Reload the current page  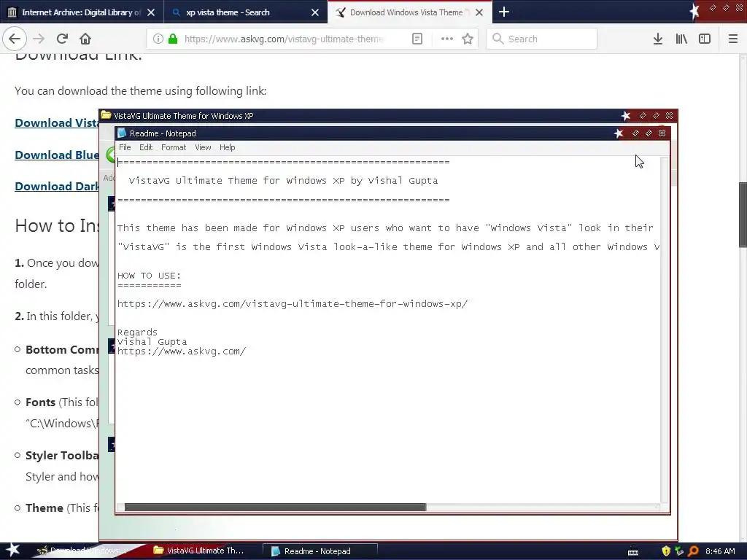pos(62,39)
